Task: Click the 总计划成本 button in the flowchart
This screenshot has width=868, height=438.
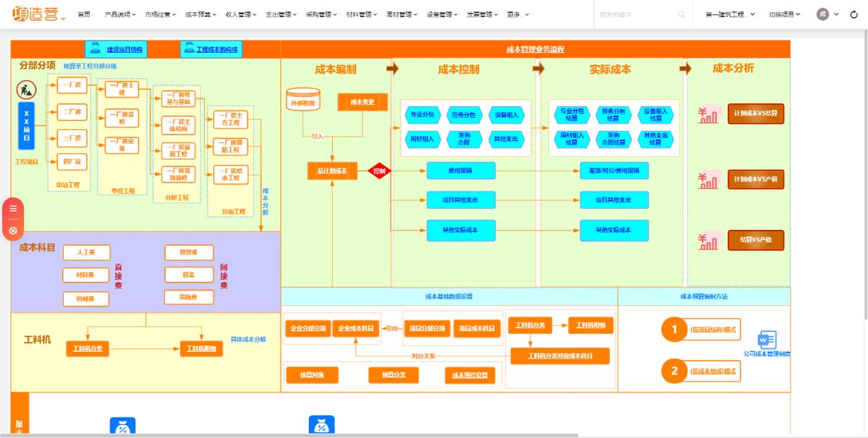Action: pos(333,171)
